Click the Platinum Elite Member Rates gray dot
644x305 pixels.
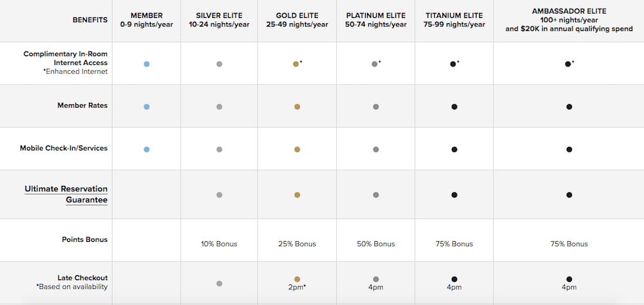point(376,107)
